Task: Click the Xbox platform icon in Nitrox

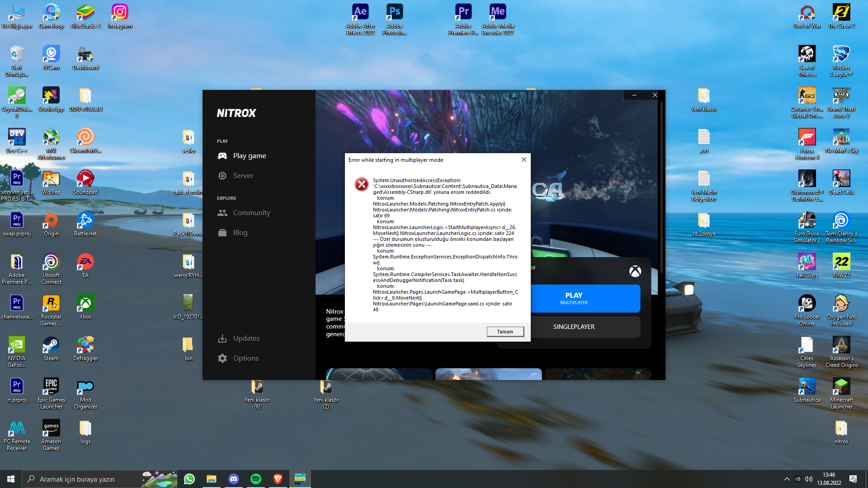Action: tap(635, 271)
